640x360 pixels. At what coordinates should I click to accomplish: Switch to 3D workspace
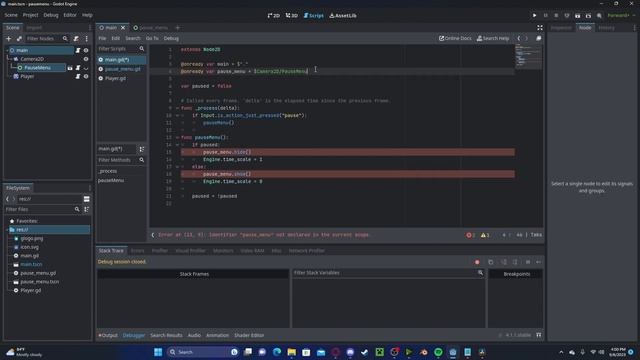pos(291,16)
